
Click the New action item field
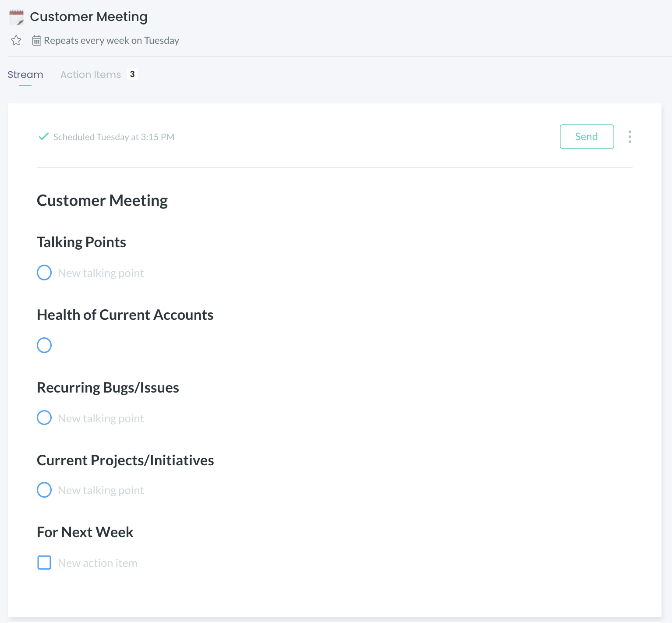(98, 563)
